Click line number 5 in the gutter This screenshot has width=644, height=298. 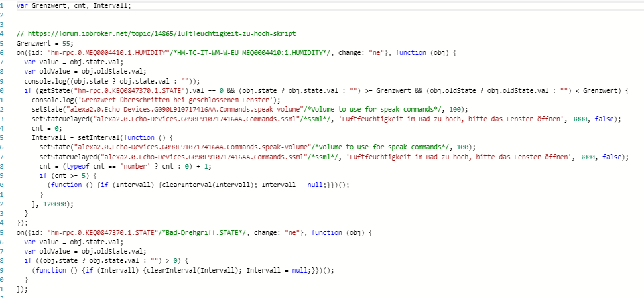(x=3, y=44)
